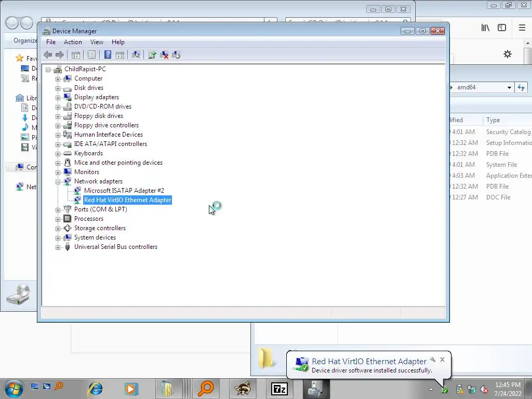Screen dimensions: 532x399
Task: Expand the Universal Serial Bus controllers node
Action: pyautogui.click(x=58, y=247)
